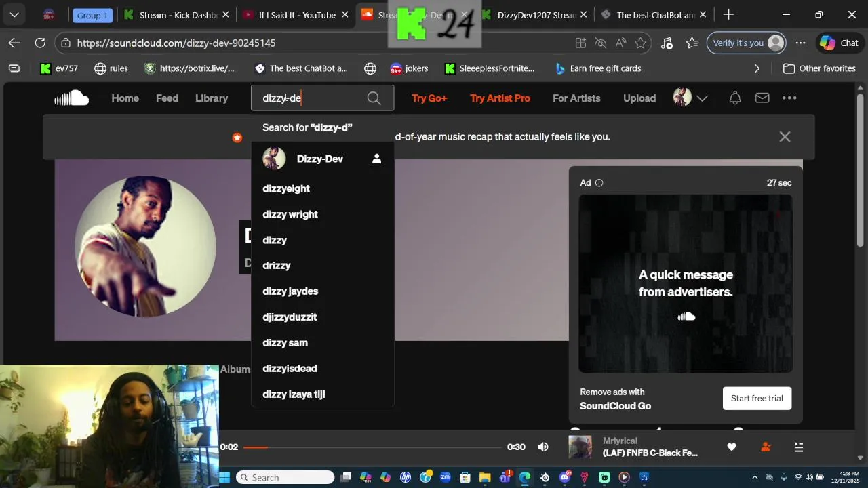The height and width of the screenshot is (488, 868).
Task: Click tracking prevention eye icon
Action: (x=600, y=43)
